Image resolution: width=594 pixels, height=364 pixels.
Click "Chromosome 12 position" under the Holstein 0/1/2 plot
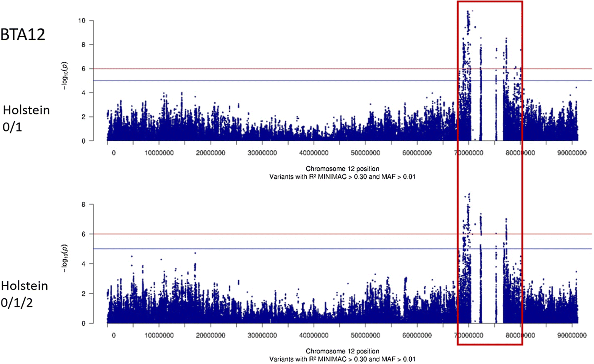[x=342, y=351]
